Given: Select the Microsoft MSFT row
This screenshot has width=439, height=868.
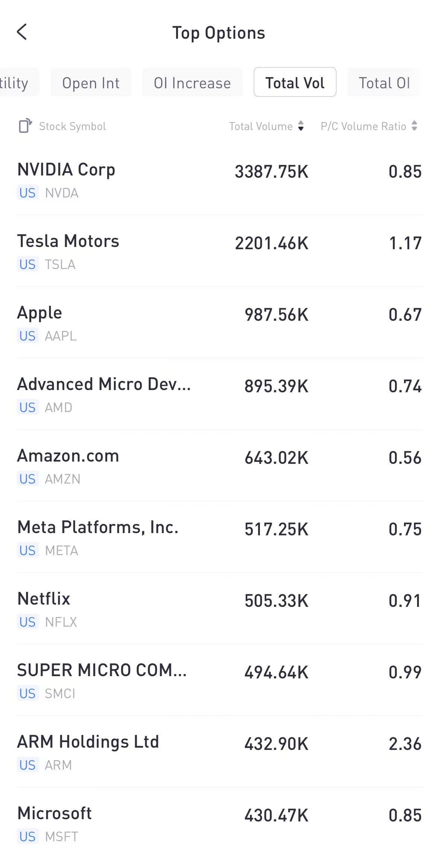Looking at the screenshot, I should [220, 823].
